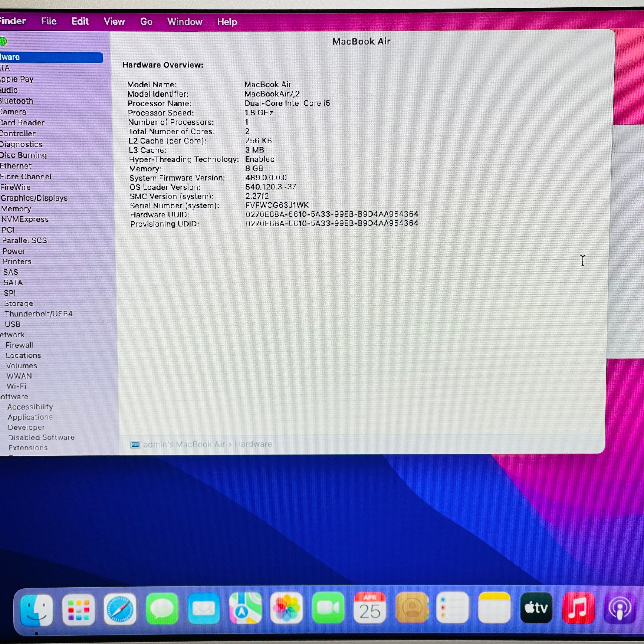Viewport: 644px width, 644px height.
Task: Open Calendar showing APR 25
Action: point(370,608)
